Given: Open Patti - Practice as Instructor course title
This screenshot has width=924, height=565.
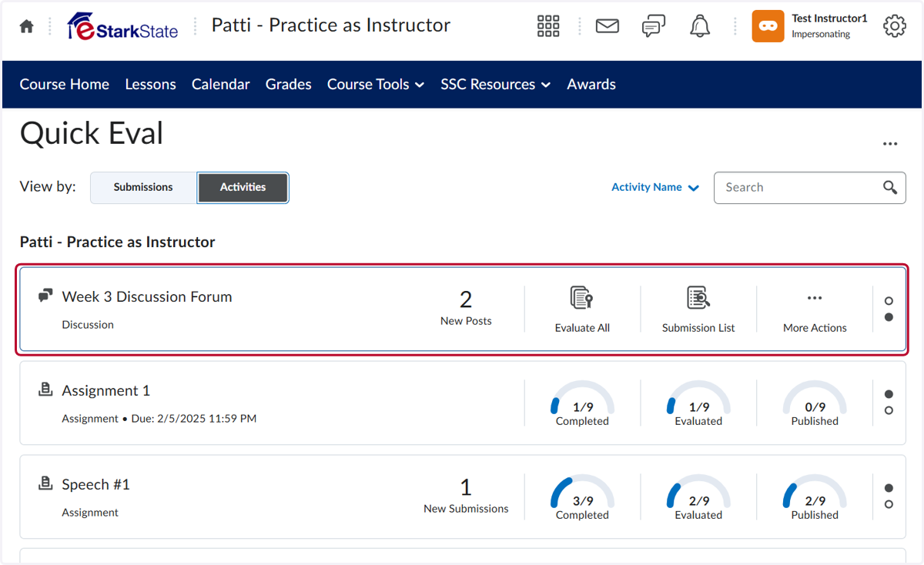Looking at the screenshot, I should point(331,25).
